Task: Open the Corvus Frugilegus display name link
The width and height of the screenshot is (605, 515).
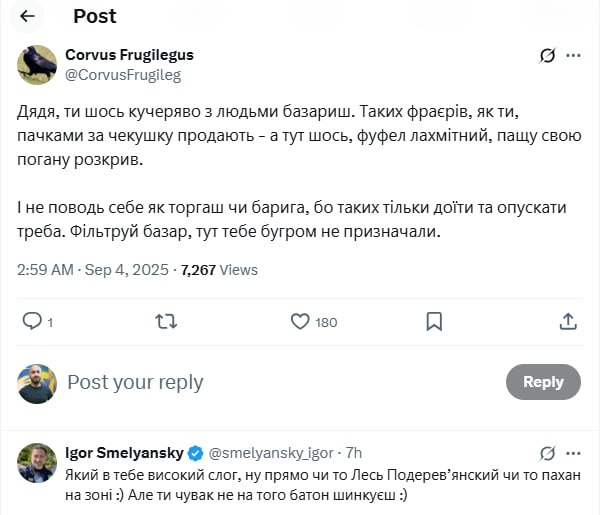Action: [x=129, y=55]
